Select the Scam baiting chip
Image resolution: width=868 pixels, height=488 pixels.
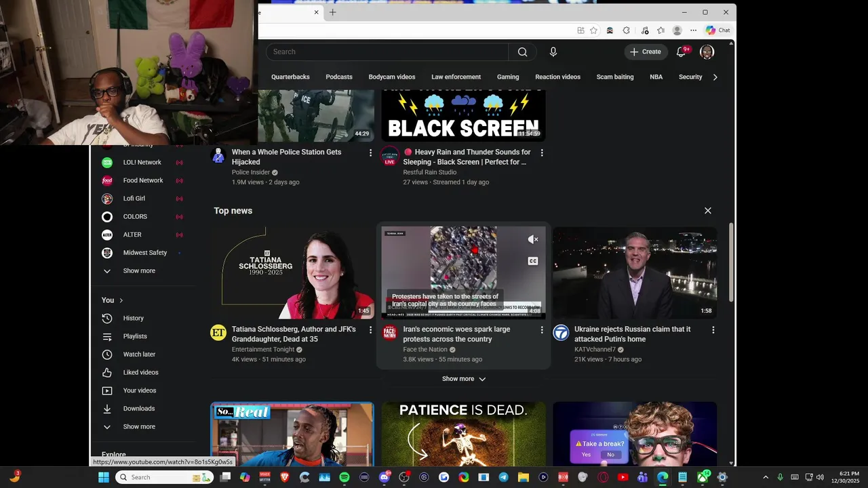[x=615, y=77]
